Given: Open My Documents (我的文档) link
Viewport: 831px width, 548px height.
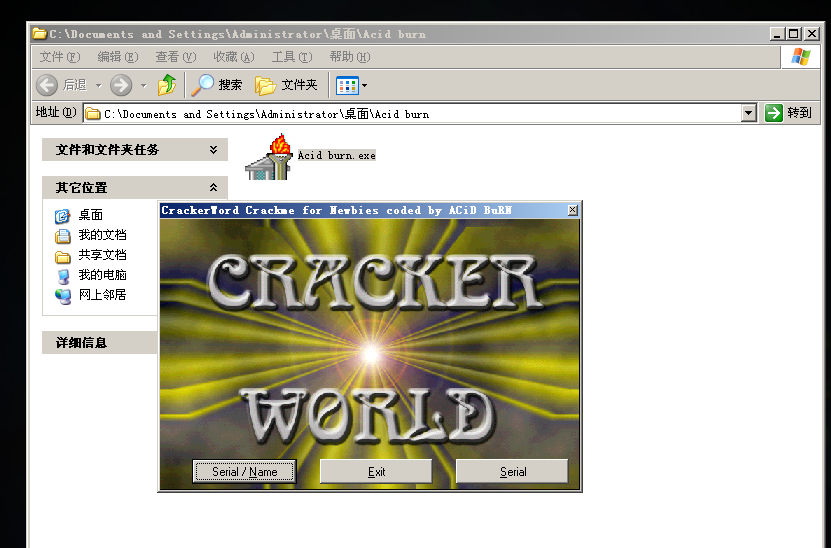Looking at the screenshot, I should (x=102, y=235).
